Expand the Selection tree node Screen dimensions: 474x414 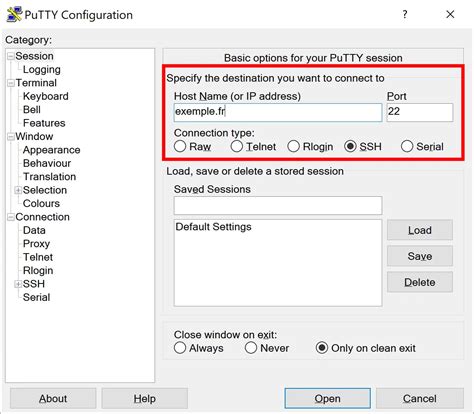pyautogui.click(x=18, y=190)
